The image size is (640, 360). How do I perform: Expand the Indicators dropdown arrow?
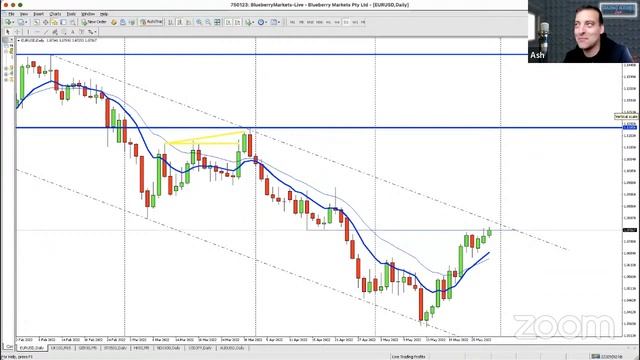point(253,22)
